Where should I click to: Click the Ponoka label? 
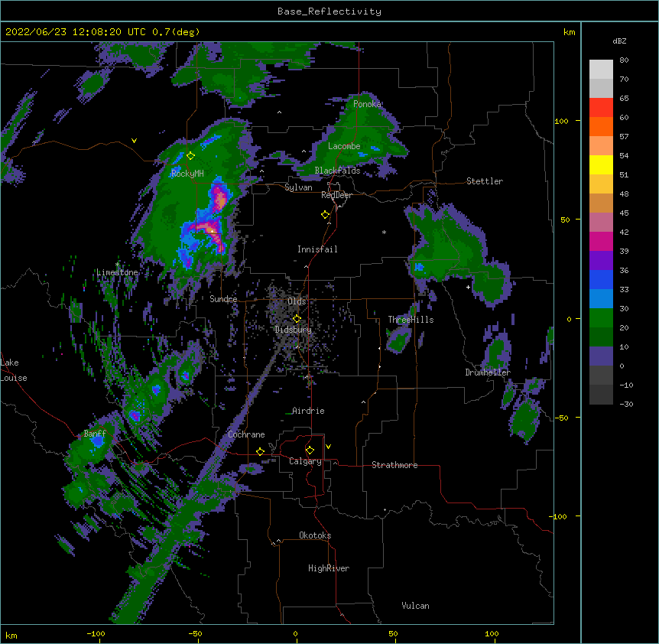point(367,104)
